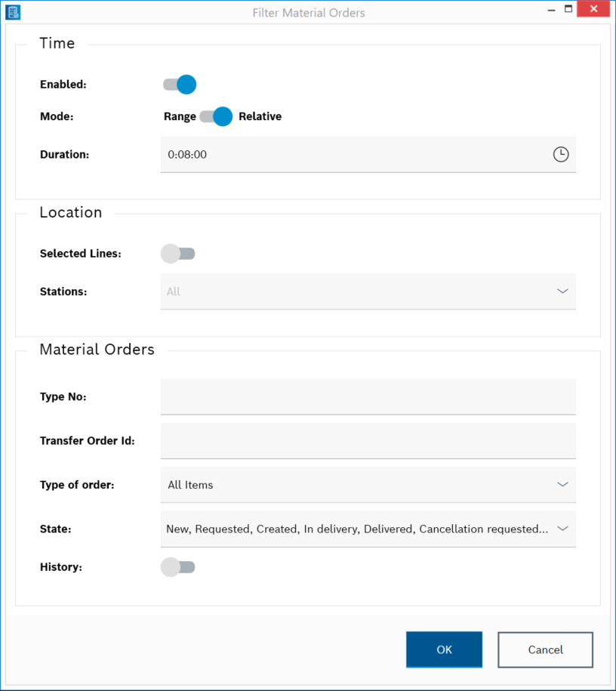Screen dimensions: 616x691
Task: Expand the Type of order dropdown
Action: [x=368, y=485]
